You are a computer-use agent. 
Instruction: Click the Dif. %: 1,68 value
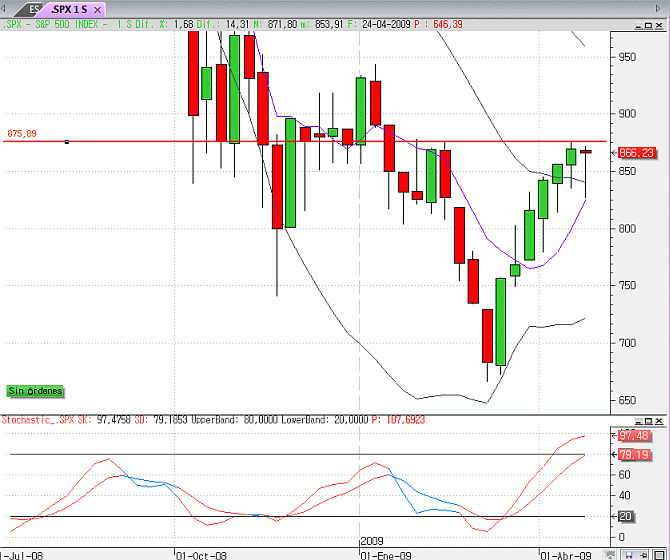(x=165, y=24)
